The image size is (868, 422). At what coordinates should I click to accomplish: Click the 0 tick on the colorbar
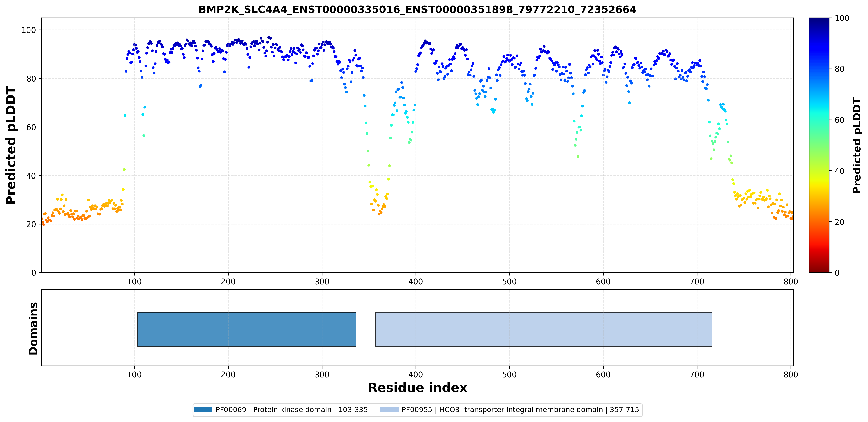coord(837,272)
